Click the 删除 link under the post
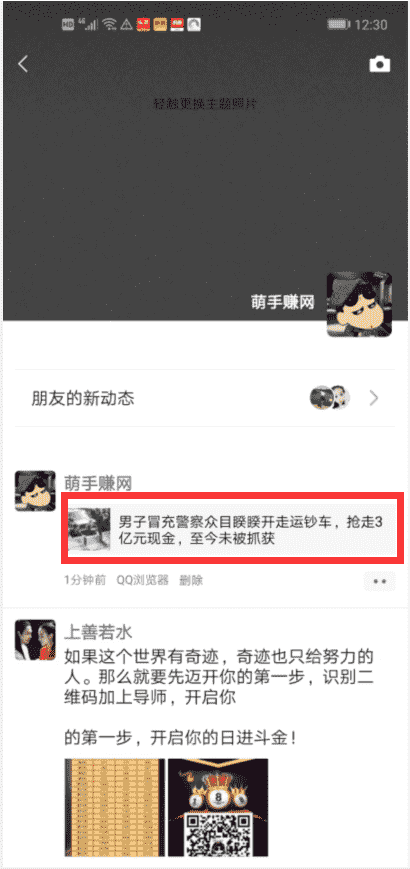Image resolution: width=410 pixels, height=869 pixels. [x=191, y=581]
